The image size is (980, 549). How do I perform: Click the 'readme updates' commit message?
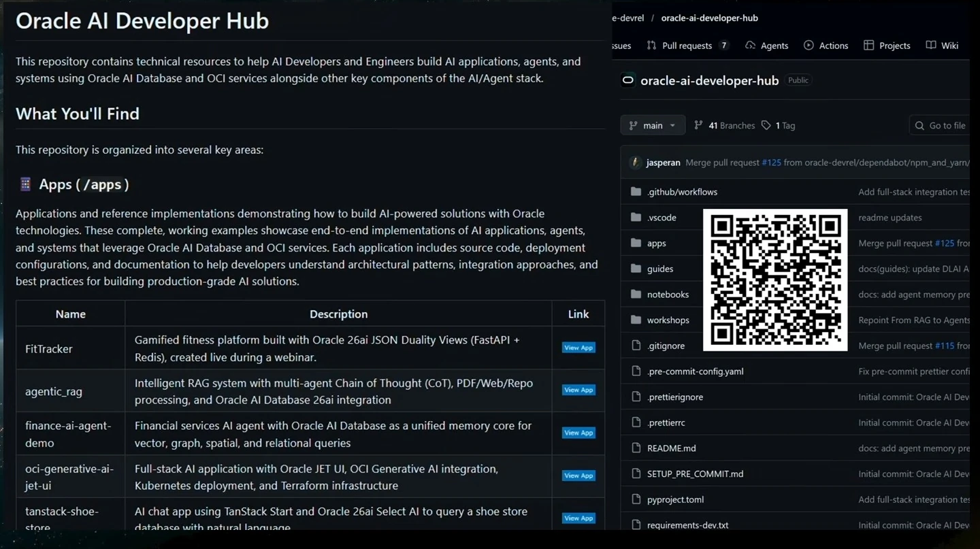(890, 218)
